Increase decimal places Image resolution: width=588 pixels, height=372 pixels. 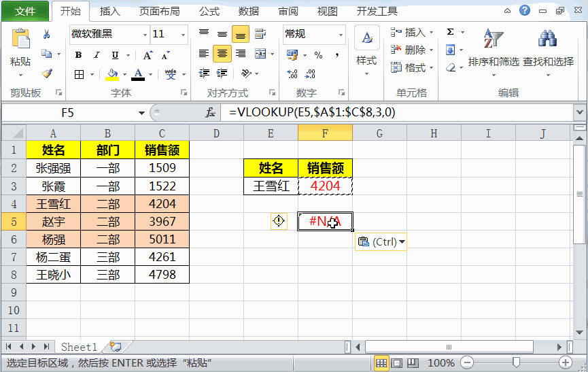tap(292, 74)
